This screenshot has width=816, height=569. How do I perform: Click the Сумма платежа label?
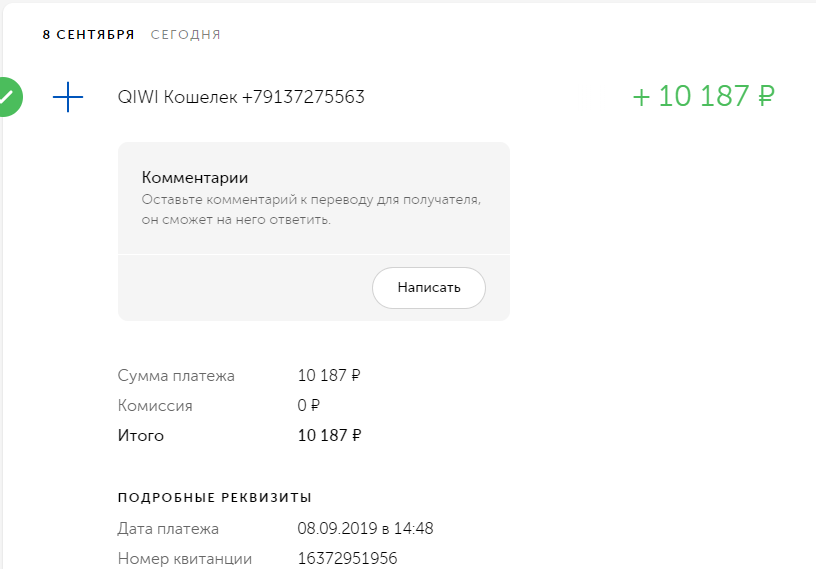pos(176,376)
